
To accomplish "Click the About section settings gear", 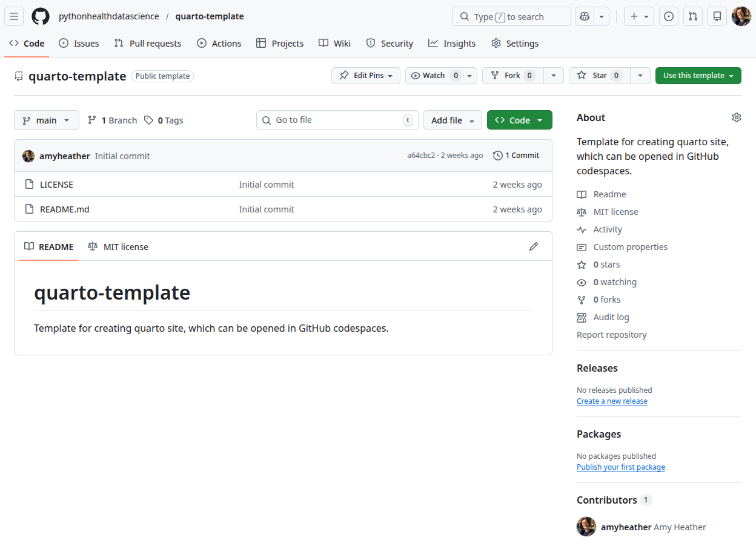I will click(x=736, y=117).
